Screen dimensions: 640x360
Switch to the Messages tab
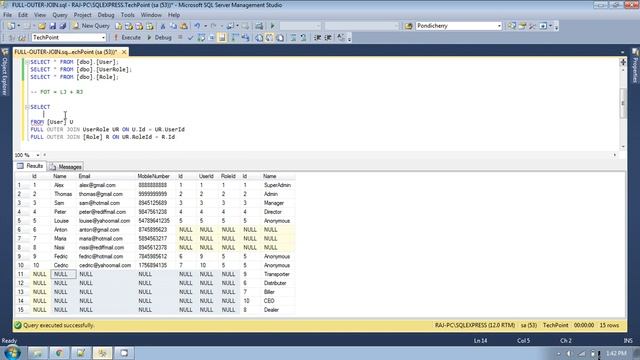point(66,167)
